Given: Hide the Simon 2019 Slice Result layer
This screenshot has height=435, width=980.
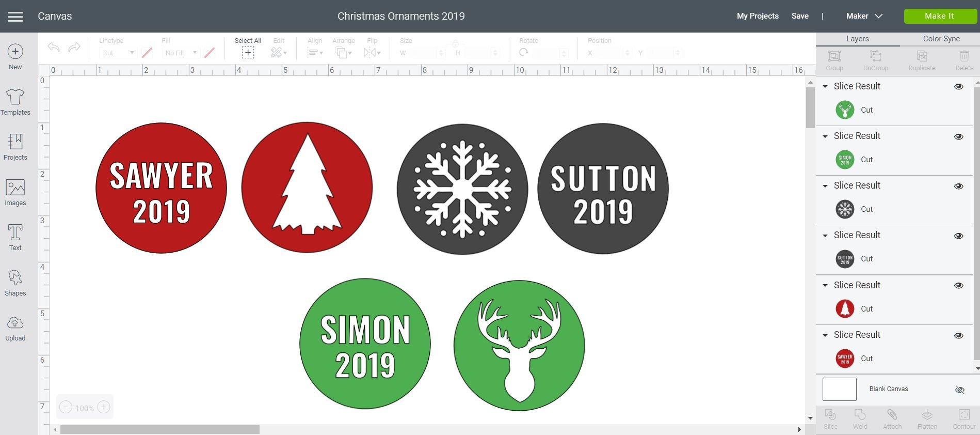Looking at the screenshot, I should [x=959, y=136].
